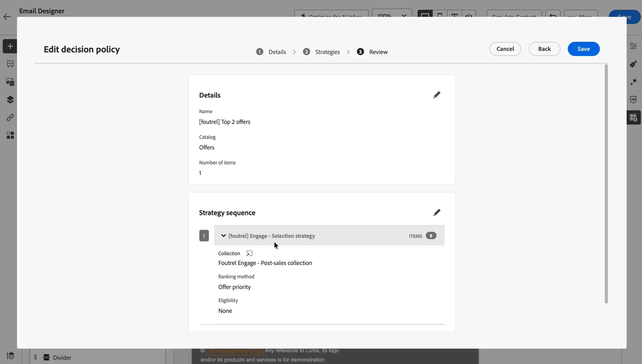Click Cancel in Edit decision policy
Image resolution: width=642 pixels, height=364 pixels.
(505, 49)
